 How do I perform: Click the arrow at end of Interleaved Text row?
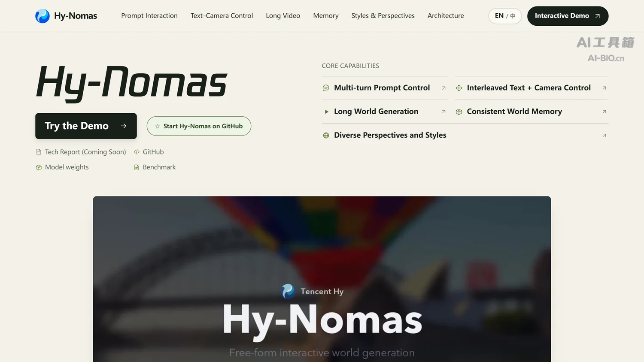(604, 88)
